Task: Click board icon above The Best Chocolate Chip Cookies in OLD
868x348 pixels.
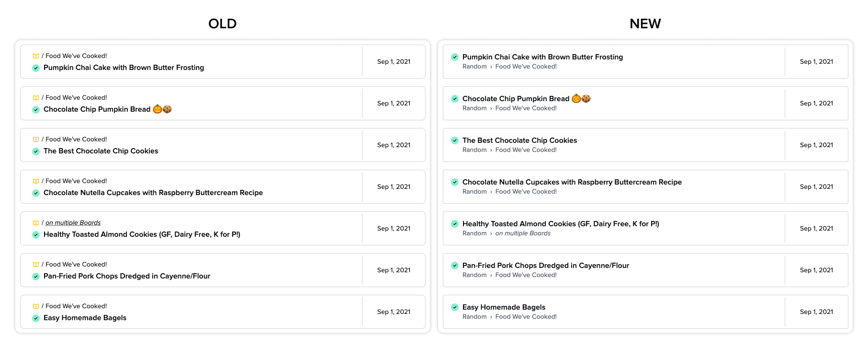Action: [36, 139]
